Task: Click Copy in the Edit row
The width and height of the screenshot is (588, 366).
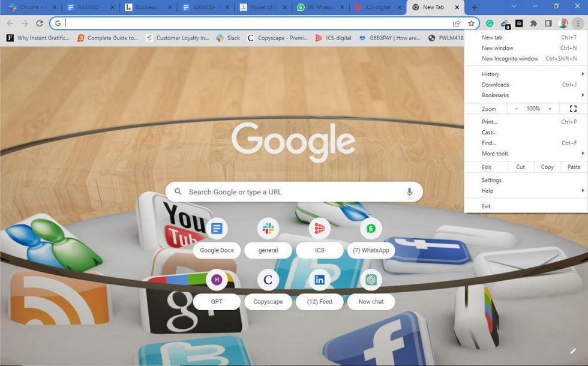Action: 547,167
